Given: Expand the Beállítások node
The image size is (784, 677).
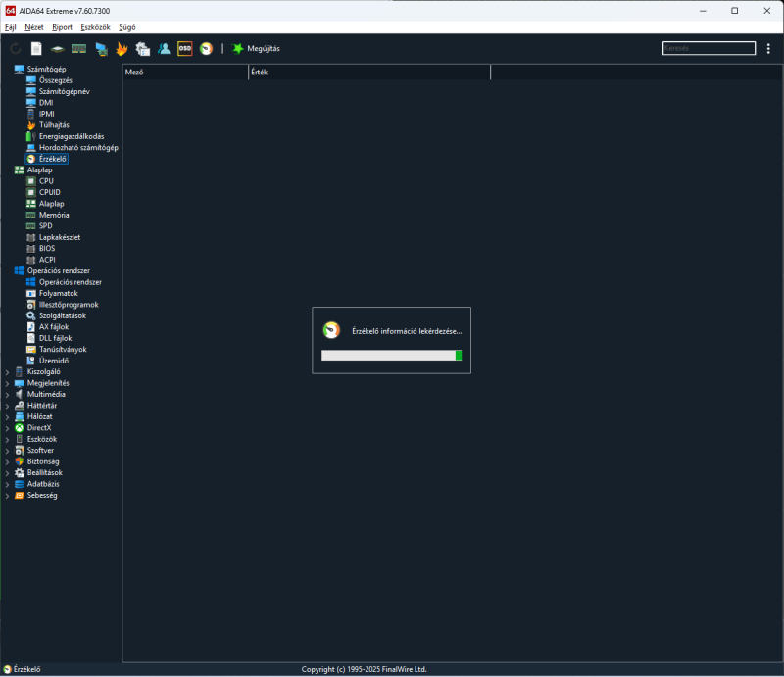Looking at the screenshot, I should coord(7,473).
